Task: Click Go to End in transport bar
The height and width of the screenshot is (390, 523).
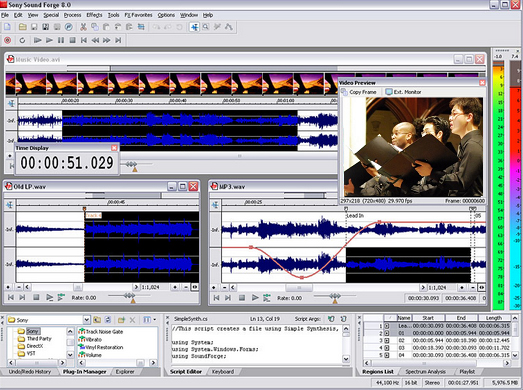Action: coord(118,40)
